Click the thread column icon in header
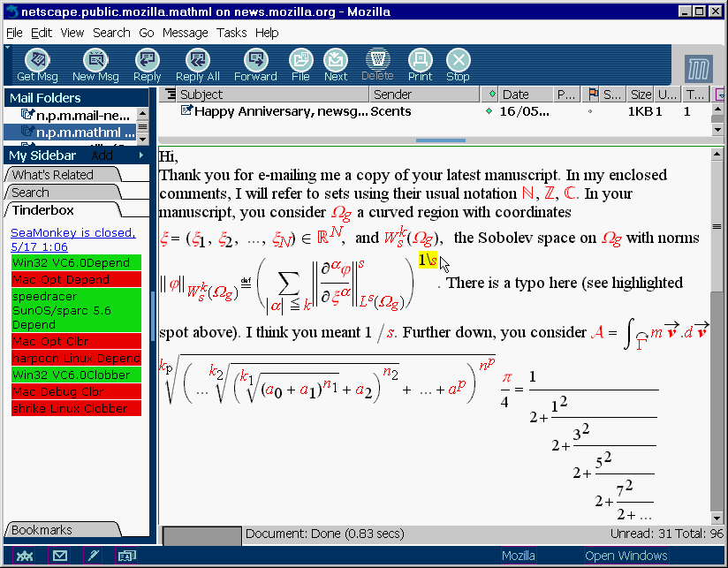Screen dimensions: 728x568 [x=171, y=95]
